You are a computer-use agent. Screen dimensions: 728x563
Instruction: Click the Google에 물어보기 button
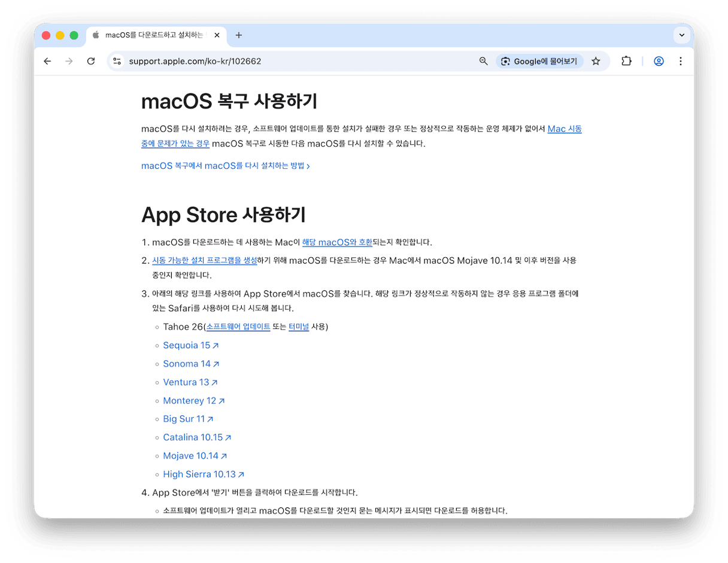(x=539, y=60)
